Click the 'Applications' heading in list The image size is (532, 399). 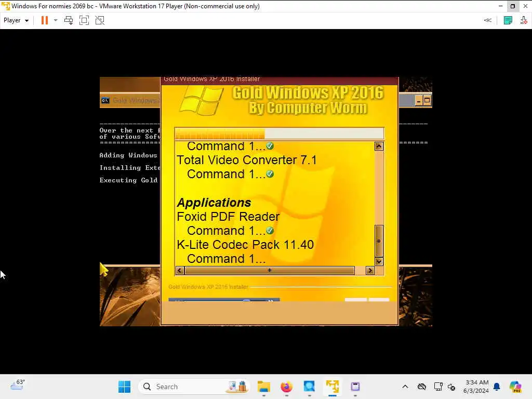(x=214, y=203)
